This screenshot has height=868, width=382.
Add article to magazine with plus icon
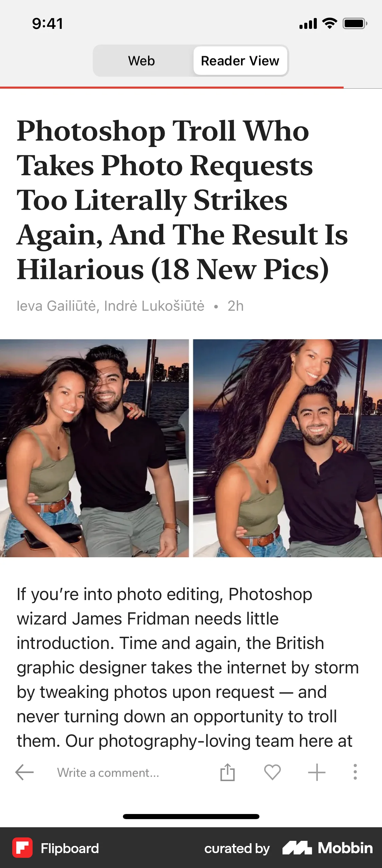click(317, 772)
